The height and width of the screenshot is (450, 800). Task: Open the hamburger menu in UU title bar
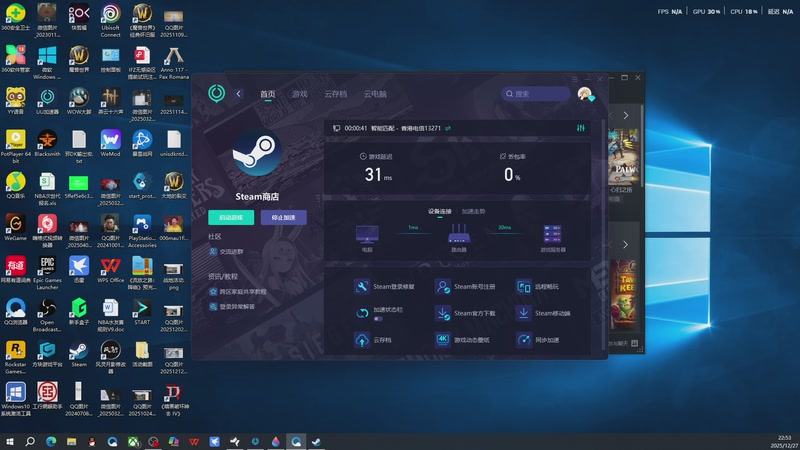574,79
